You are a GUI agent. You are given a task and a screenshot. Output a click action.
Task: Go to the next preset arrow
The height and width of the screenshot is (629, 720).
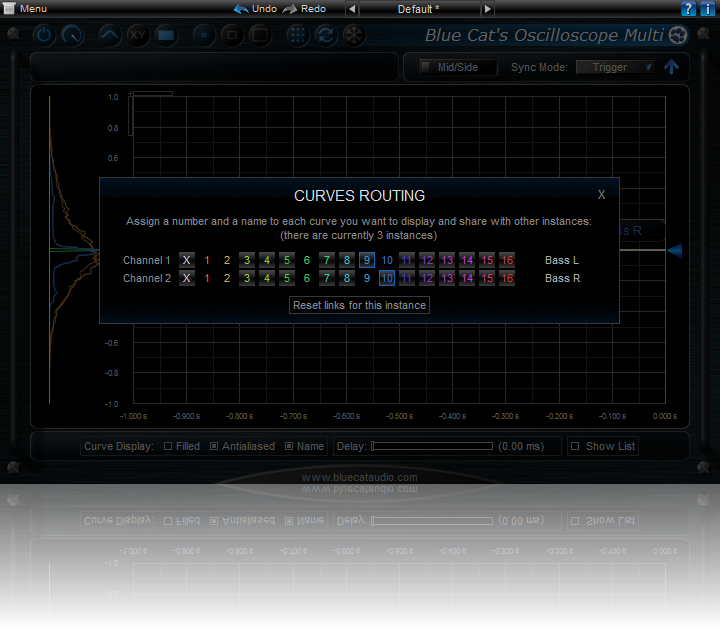coord(487,9)
